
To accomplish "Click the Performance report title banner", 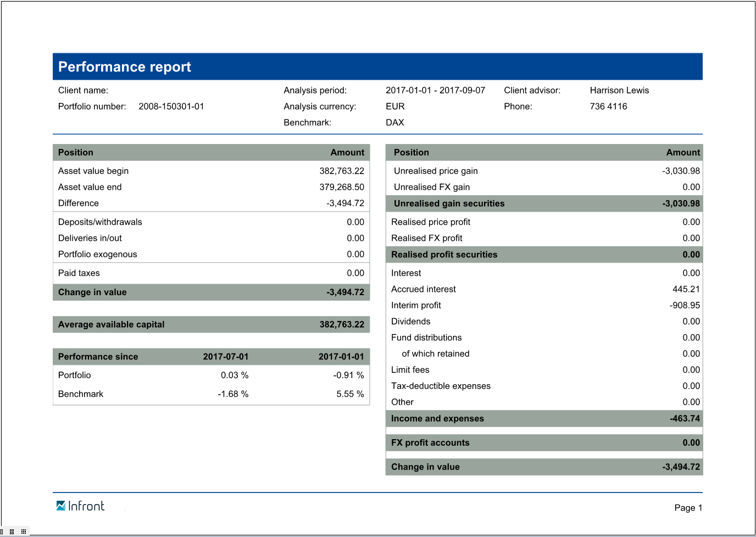I will tap(377, 67).
